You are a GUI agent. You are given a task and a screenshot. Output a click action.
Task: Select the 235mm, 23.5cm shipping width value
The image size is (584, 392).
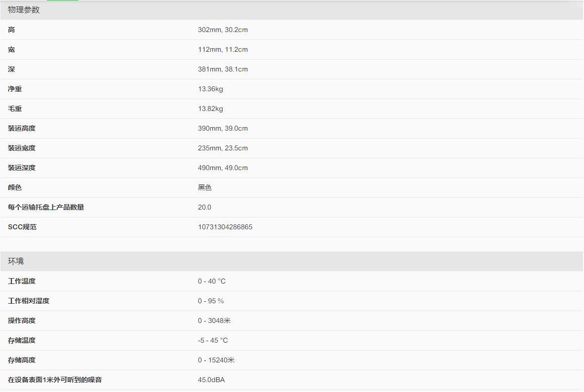coord(223,148)
